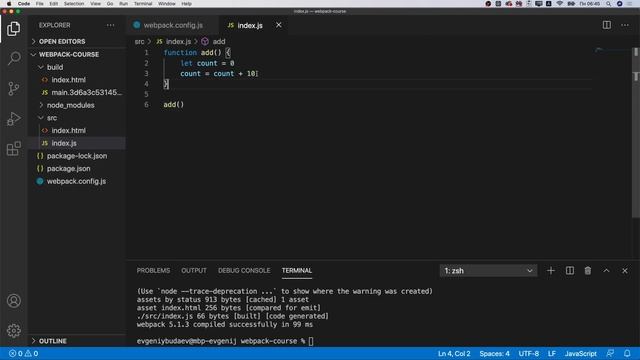Close the index.js editor tab

coord(279,25)
